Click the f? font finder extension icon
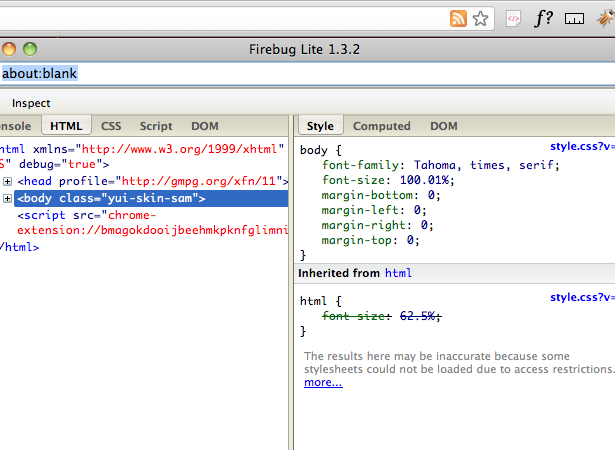The height and width of the screenshot is (450, 615). pyautogui.click(x=544, y=18)
